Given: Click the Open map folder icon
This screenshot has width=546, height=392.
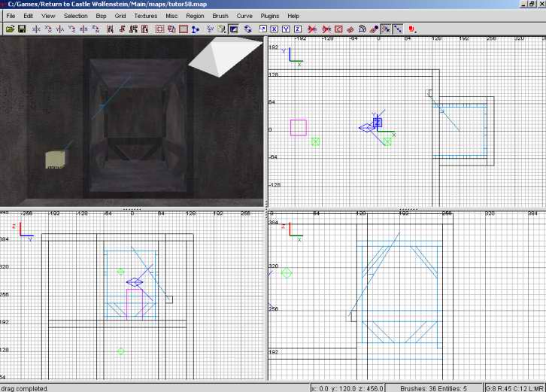Looking at the screenshot, I should 10,29.
